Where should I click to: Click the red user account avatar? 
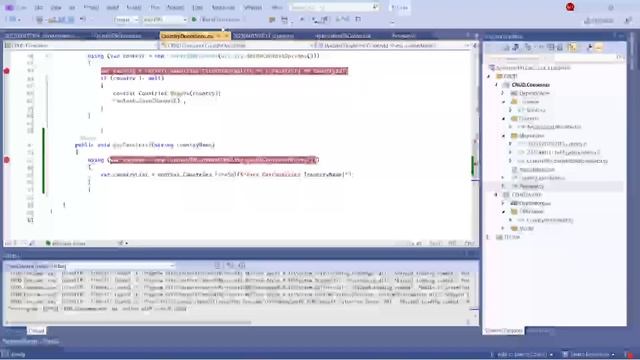pos(570,7)
